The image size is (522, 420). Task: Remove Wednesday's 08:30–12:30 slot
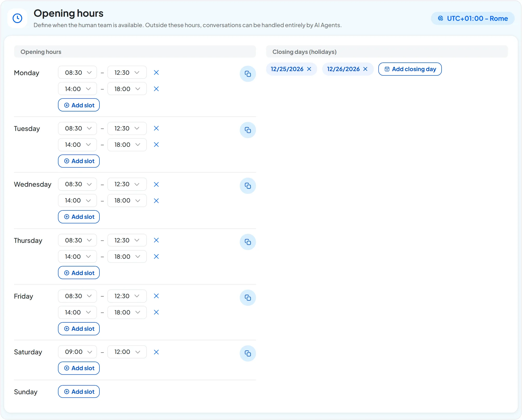[x=156, y=185]
